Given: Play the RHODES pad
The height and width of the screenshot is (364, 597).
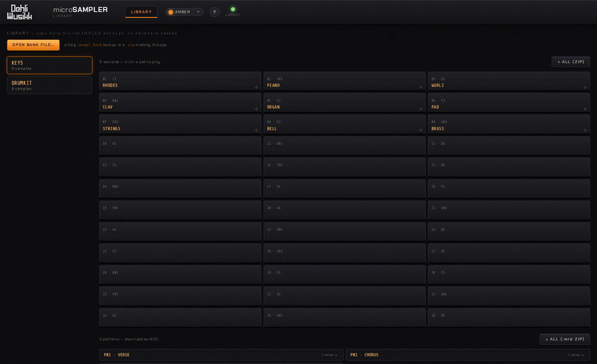Looking at the screenshot, I should 180,82.
